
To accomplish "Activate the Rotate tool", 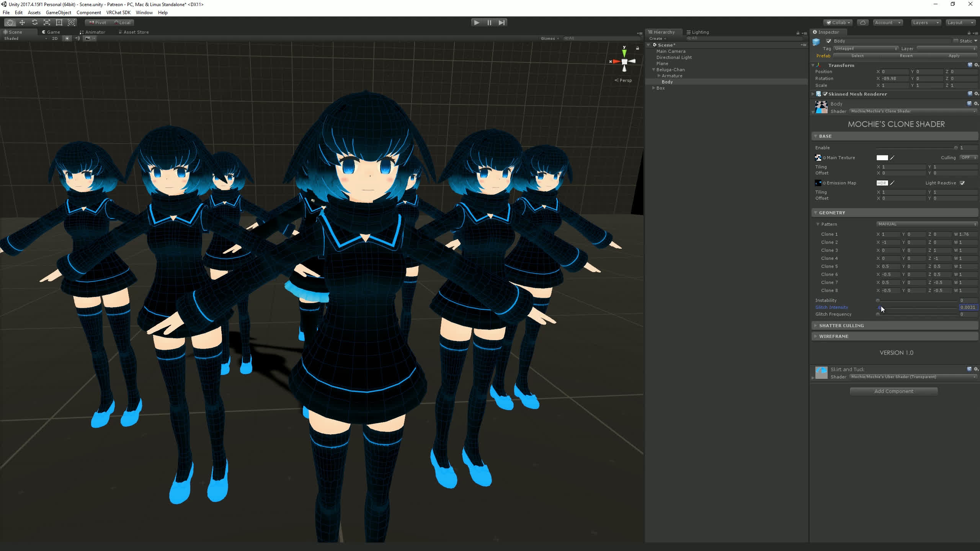I will (34, 22).
